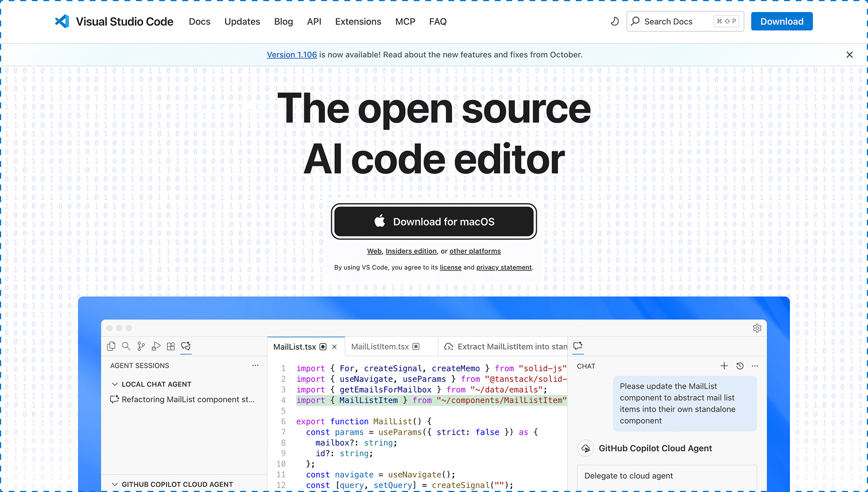Go to the Updates page
Viewport: 868px width, 492px height.
pos(242,21)
